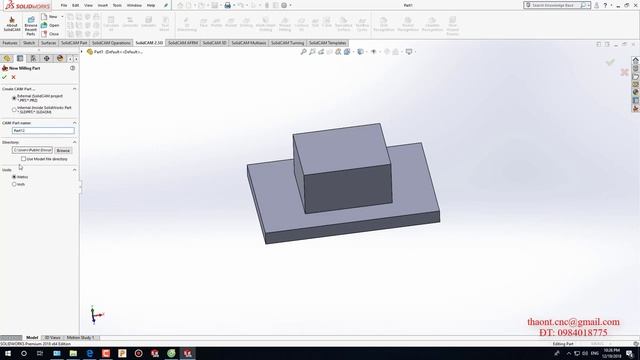The image size is (640, 360).
Task: Expand the New button dropdown arrow
Action: (x=62, y=17)
